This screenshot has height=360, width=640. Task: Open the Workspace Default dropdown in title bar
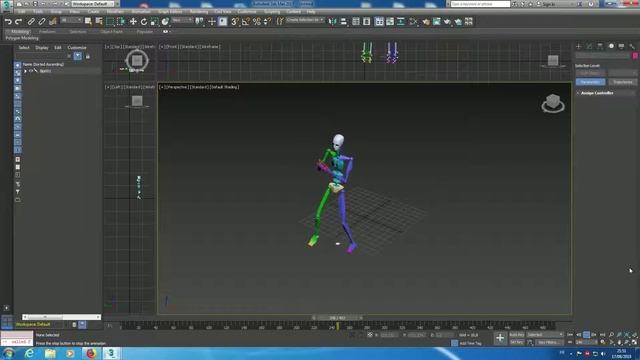(94, 4)
